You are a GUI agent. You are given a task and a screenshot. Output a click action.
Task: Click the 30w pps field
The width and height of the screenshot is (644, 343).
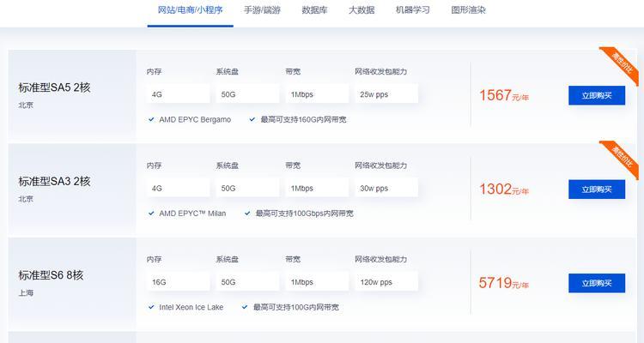[386, 188]
